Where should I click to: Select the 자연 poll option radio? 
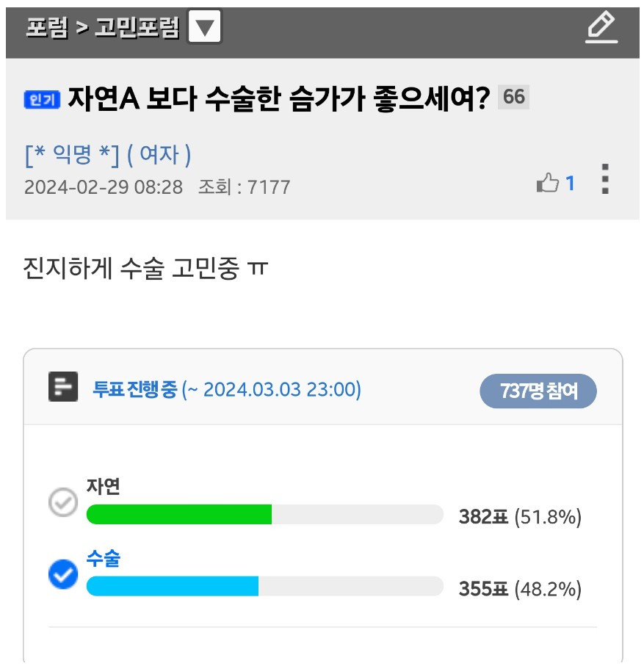pos(63,502)
